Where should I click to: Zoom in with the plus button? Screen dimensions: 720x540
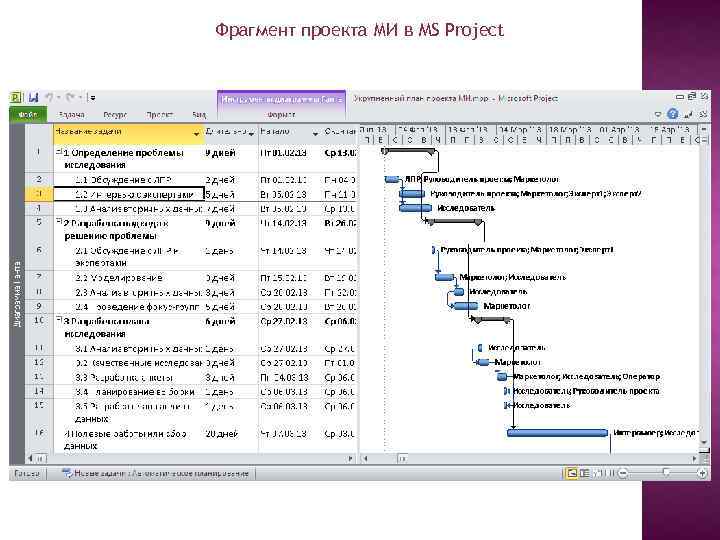(x=702, y=473)
